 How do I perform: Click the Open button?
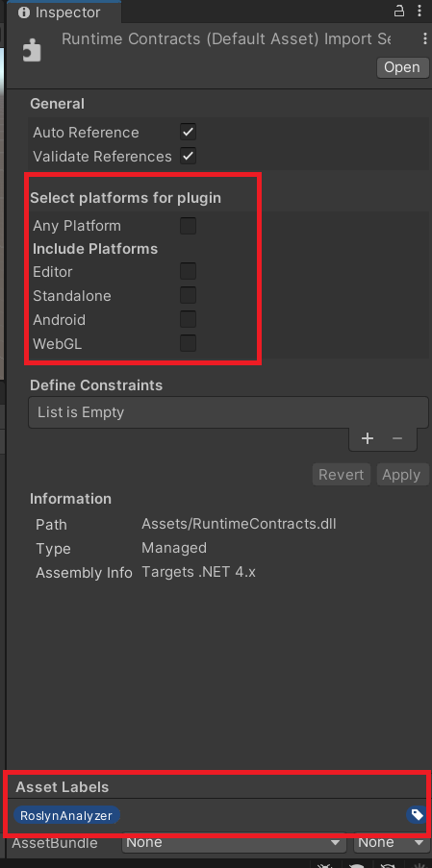coord(402,67)
